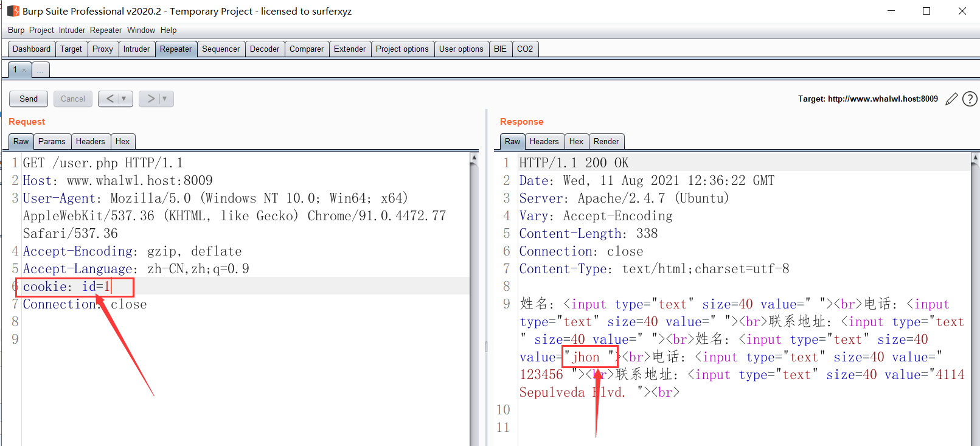Click the 'Date: Wed, 11 Aug 2021' line

click(647, 181)
